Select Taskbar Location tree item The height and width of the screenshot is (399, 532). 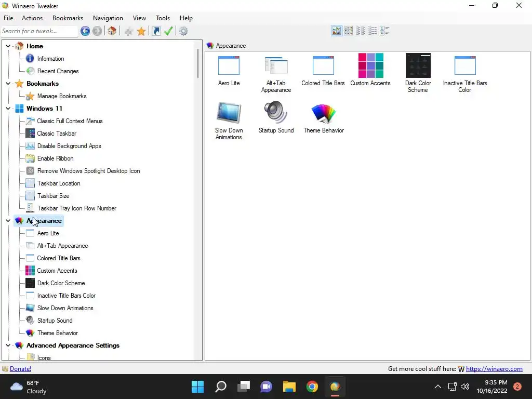59,183
